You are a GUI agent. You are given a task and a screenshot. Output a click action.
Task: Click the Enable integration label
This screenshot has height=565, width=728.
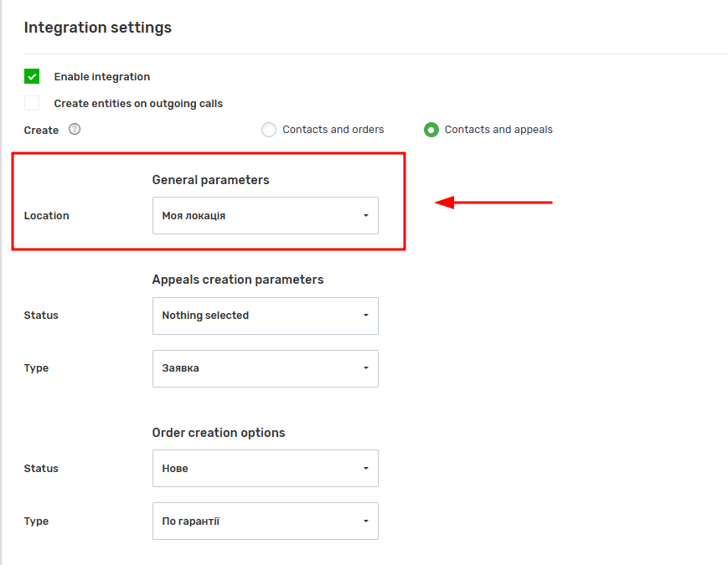102,76
